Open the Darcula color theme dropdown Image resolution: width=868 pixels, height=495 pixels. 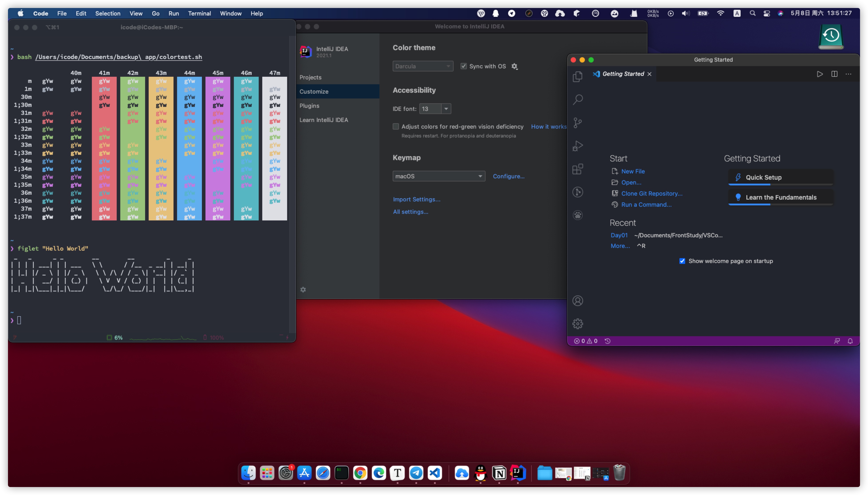[x=422, y=66]
